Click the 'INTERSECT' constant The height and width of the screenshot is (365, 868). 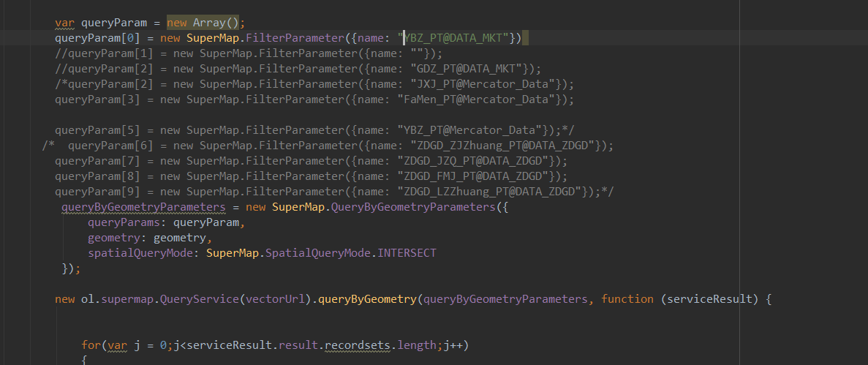tap(407, 253)
